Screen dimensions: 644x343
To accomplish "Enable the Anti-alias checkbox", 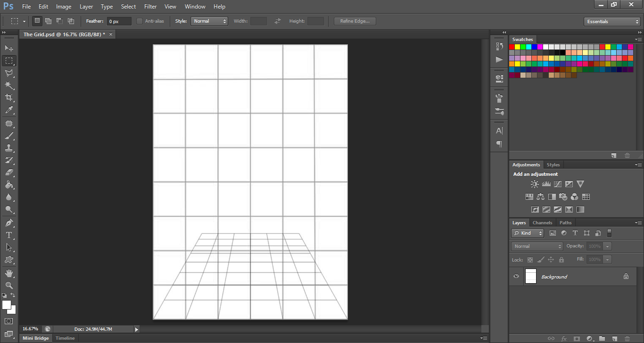I will pos(140,21).
